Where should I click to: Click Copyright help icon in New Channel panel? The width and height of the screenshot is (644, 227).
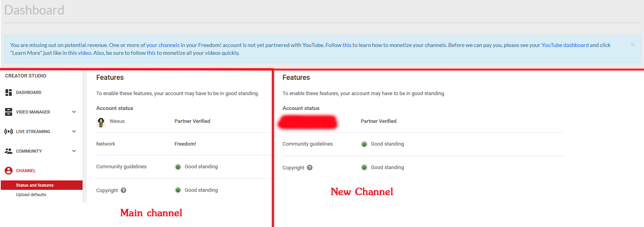[x=310, y=168]
